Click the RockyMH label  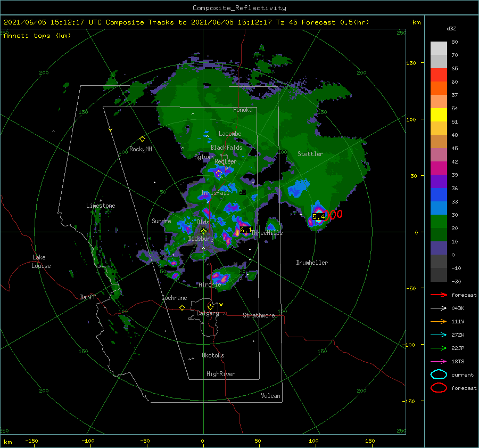[x=141, y=149]
